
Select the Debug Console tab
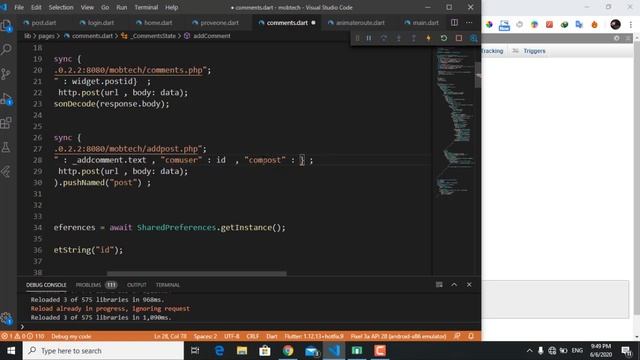tap(46, 285)
